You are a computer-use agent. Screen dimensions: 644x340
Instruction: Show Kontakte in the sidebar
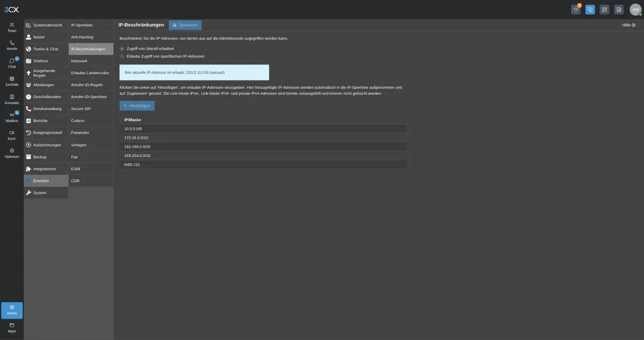point(12,99)
